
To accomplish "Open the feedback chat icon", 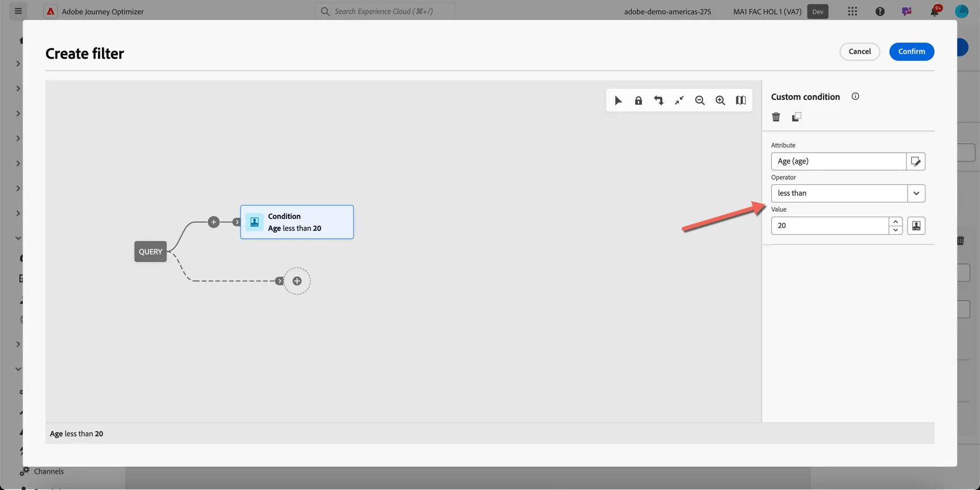I will tap(907, 11).
